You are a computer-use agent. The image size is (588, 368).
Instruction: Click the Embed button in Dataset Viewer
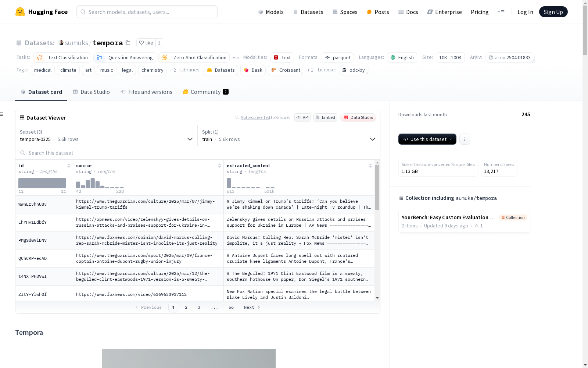(x=325, y=117)
